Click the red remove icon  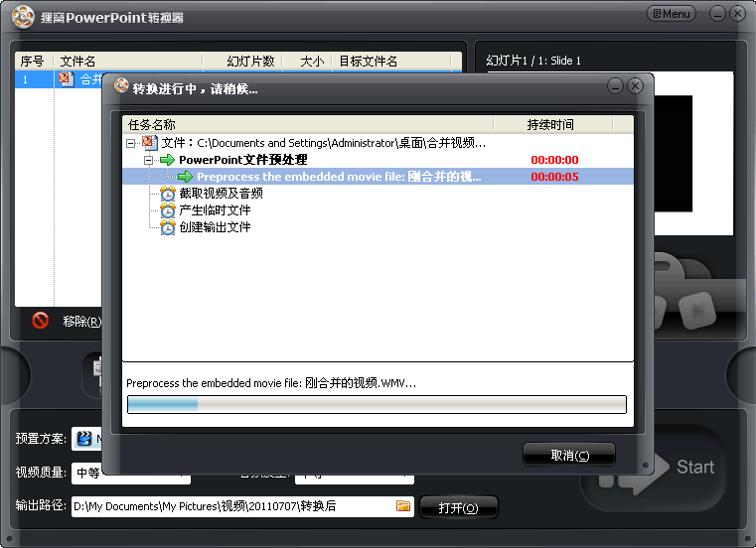pos(41,321)
